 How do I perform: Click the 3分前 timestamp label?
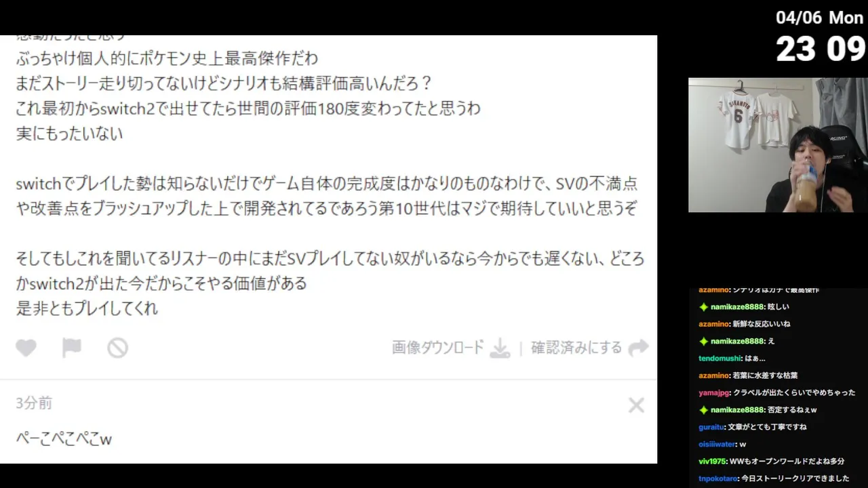click(34, 403)
